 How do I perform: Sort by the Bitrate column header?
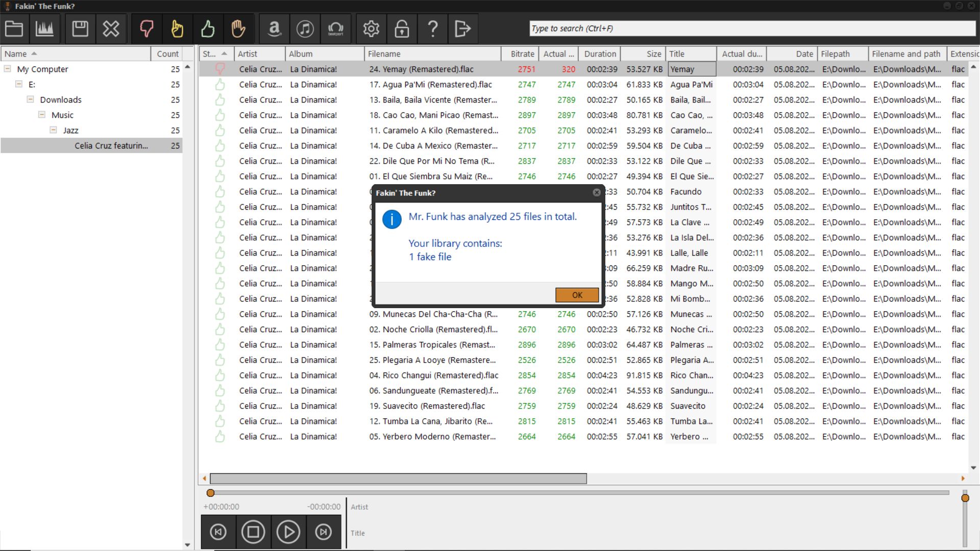point(522,54)
